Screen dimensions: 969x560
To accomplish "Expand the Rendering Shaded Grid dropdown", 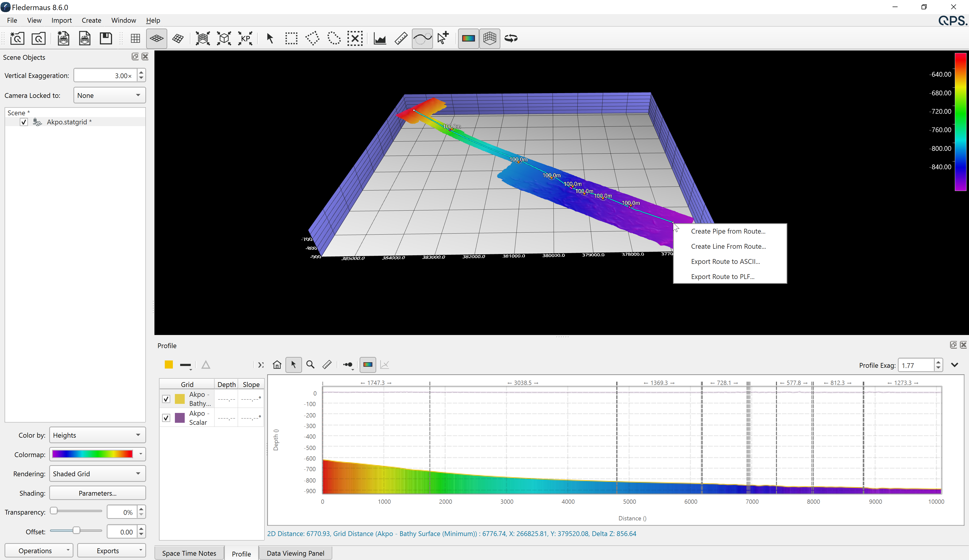I will (x=97, y=473).
